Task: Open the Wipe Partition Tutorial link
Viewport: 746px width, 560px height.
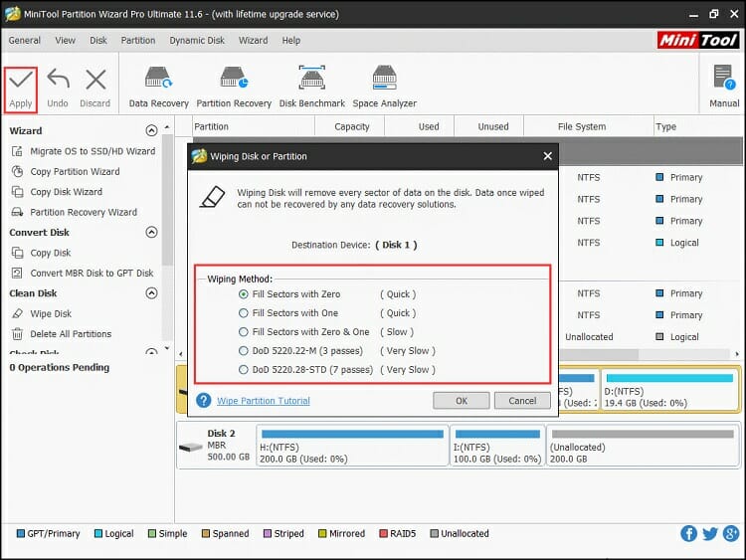Action: coord(263,401)
